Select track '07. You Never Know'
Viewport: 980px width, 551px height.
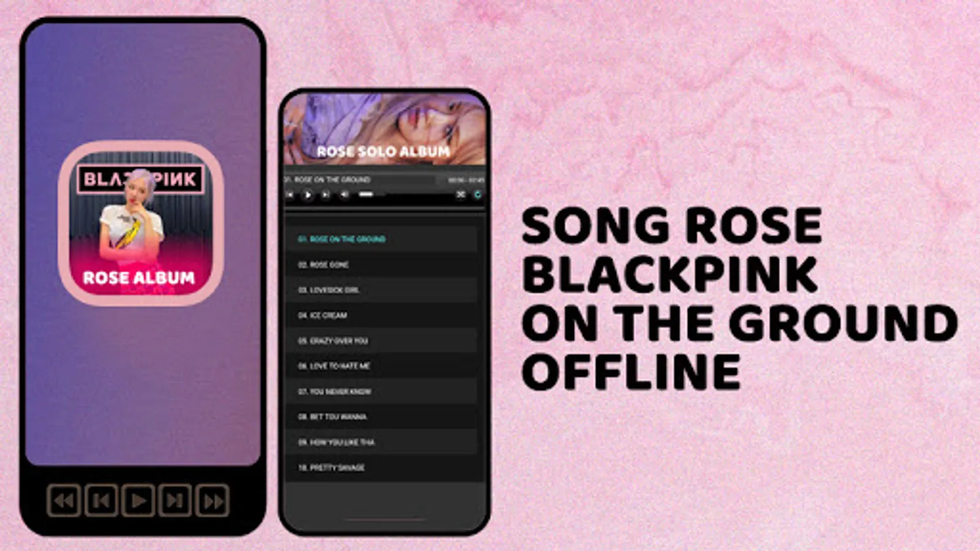point(382,391)
